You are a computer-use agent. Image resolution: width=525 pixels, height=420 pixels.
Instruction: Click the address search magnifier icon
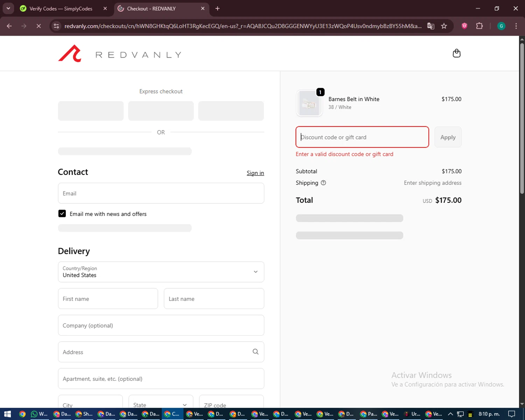[255, 352]
